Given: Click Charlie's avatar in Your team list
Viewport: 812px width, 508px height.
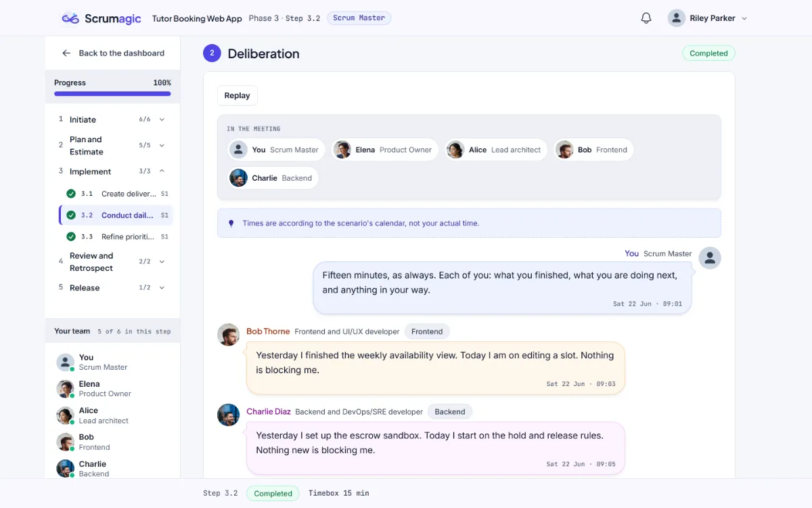Looking at the screenshot, I should tap(65, 469).
